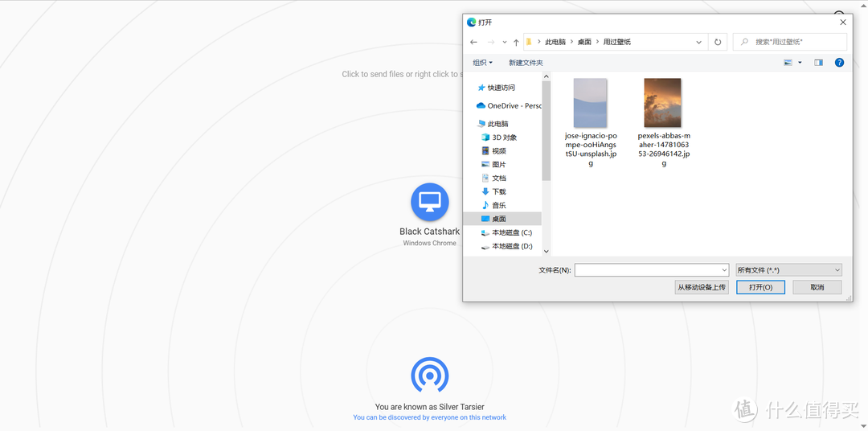Click the 从移动设备上传 button
The image size is (868, 431).
[702, 287]
